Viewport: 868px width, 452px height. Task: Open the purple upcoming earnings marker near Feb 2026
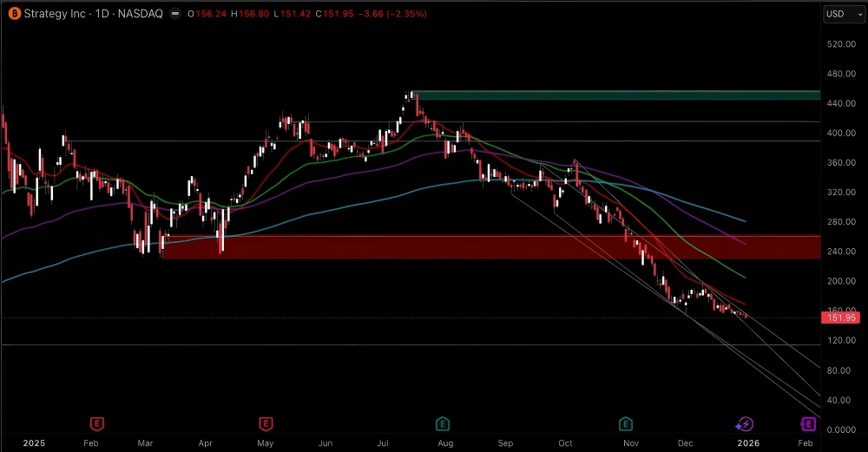pyautogui.click(x=808, y=423)
